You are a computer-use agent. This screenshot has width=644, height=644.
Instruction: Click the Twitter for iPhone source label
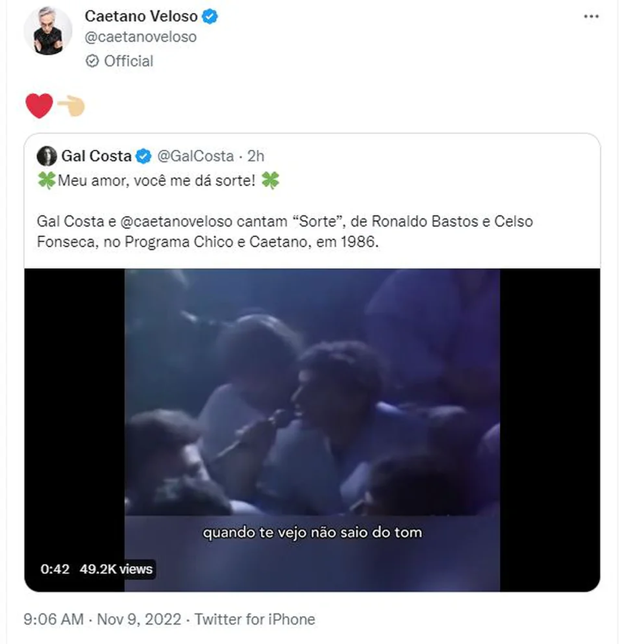click(x=254, y=619)
